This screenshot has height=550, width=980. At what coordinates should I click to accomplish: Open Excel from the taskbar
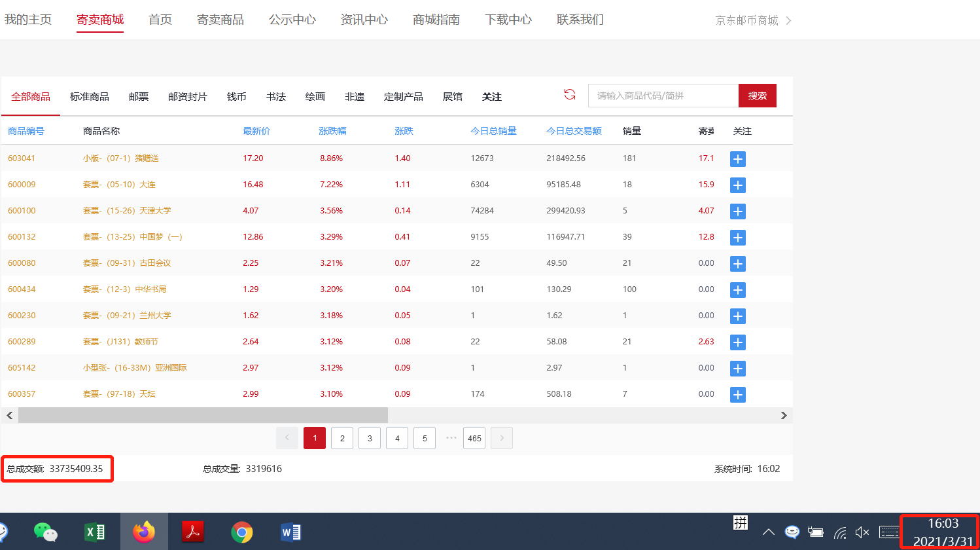coord(96,532)
